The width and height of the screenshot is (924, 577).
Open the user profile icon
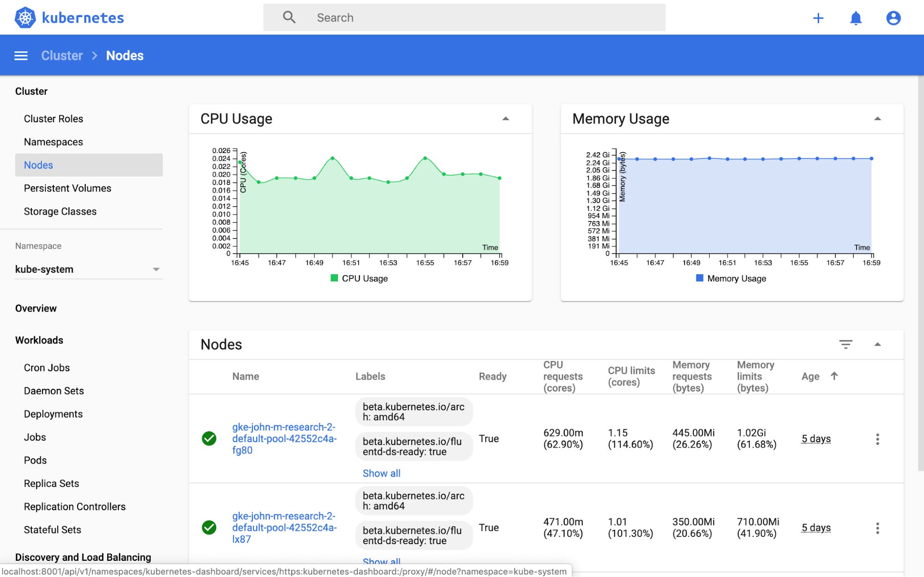pyautogui.click(x=893, y=18)
